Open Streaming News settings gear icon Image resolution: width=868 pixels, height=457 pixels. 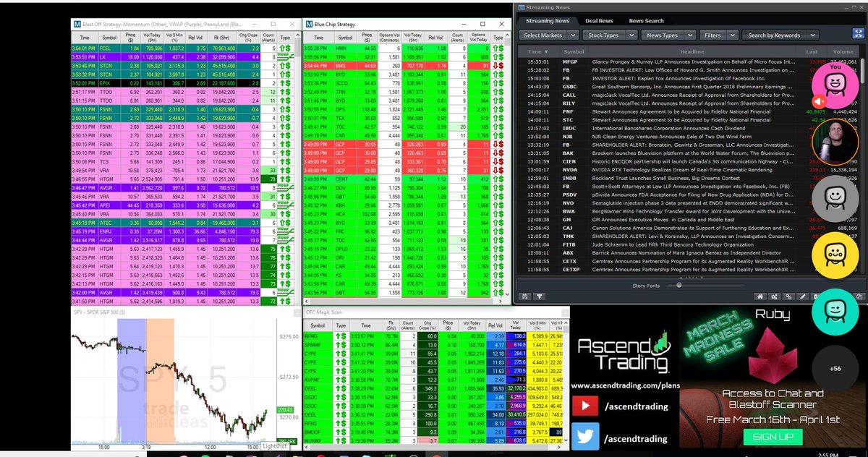(773, 297)
